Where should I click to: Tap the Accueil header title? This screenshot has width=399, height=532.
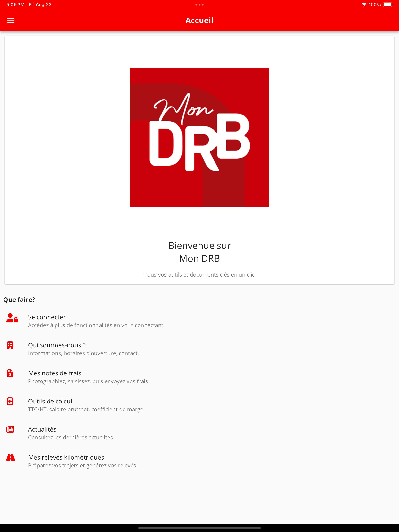point(199,20)
